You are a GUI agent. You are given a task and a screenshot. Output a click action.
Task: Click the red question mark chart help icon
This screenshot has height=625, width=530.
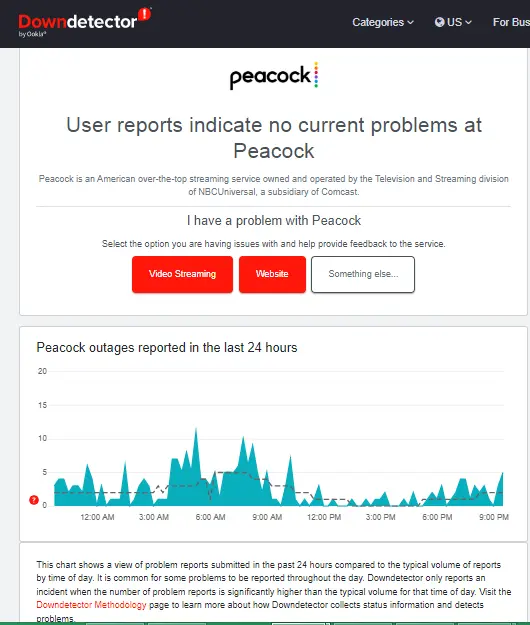pyautogui.click(x=34, y=500)
